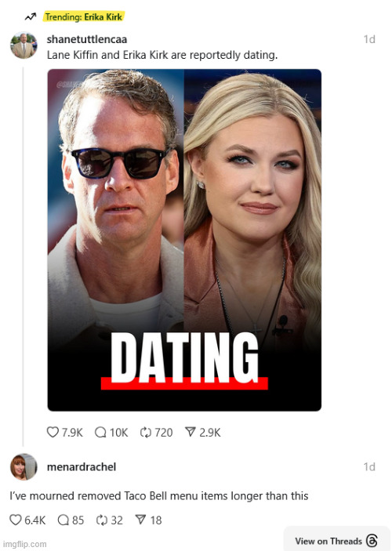The width and height of the screenshot is (392, 551).
Task: Click the View on Threads button
Action: [337, 540]
